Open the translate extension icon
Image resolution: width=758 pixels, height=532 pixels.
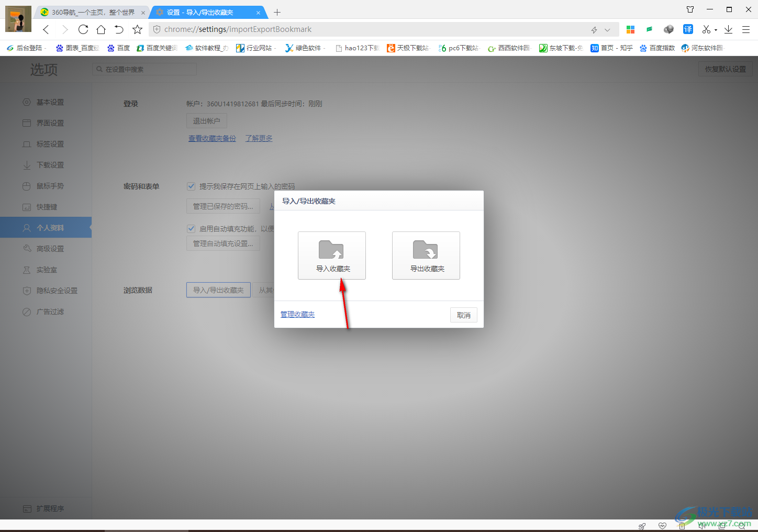[688, 29]
